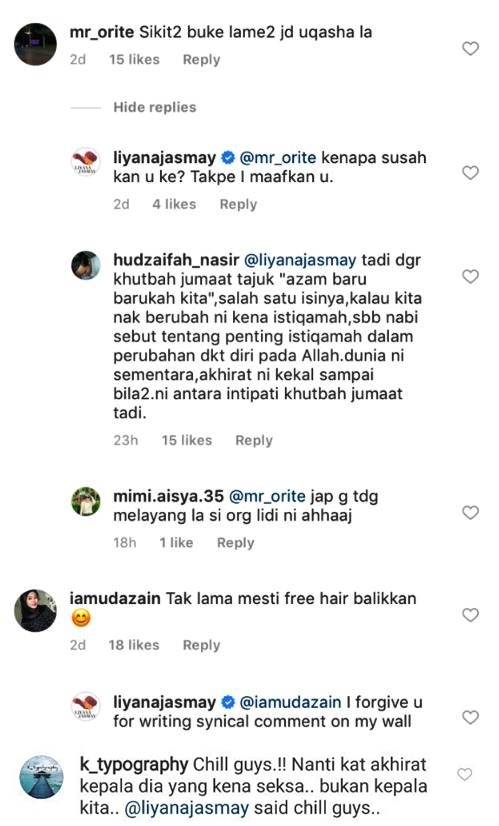Viewport: 499px width, 826px height.
Task: Open k_typography's profile avatar
Action: pyautogui.click(x=42, y=777)
